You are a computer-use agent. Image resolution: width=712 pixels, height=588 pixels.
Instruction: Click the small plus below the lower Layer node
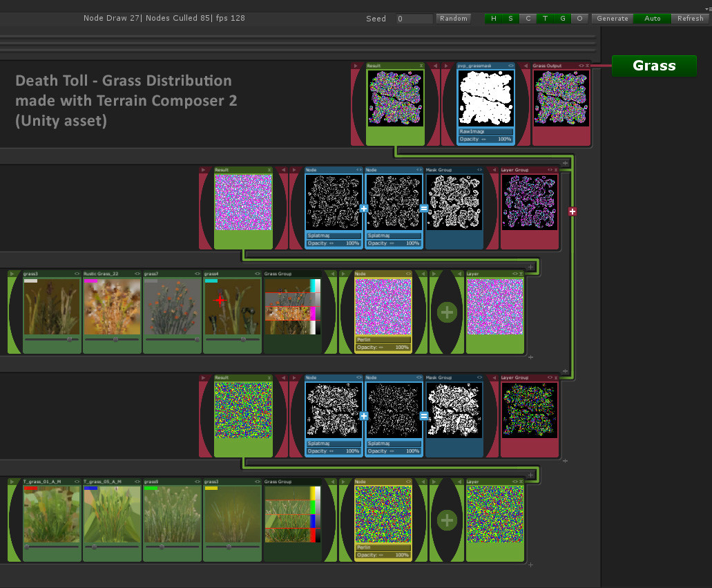530,565
